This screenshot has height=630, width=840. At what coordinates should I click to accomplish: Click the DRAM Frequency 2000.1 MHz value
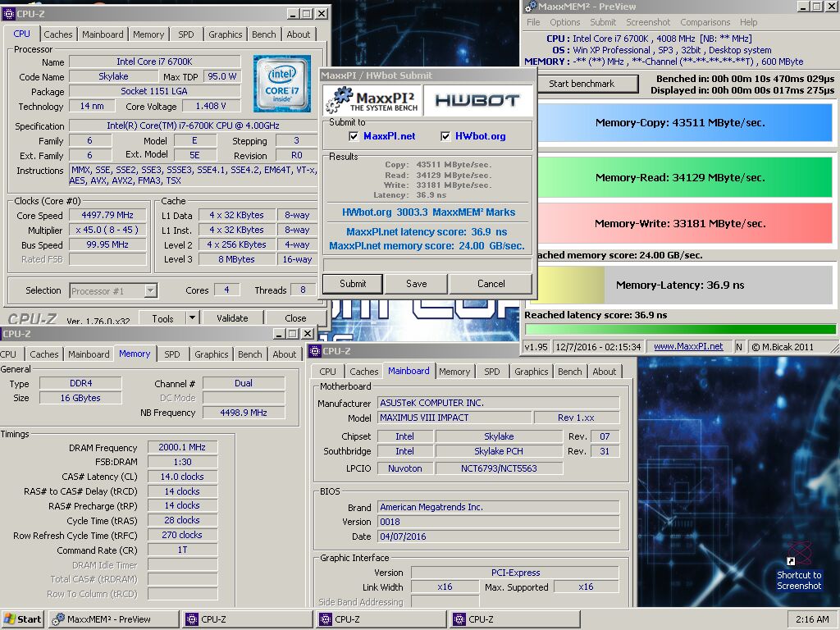(x=182, y=447)
